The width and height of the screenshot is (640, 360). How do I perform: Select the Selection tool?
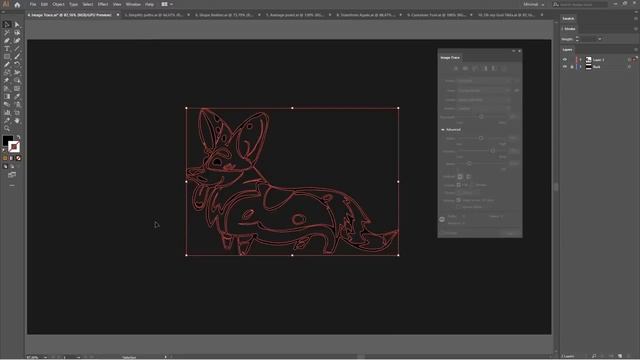(7, 24)
